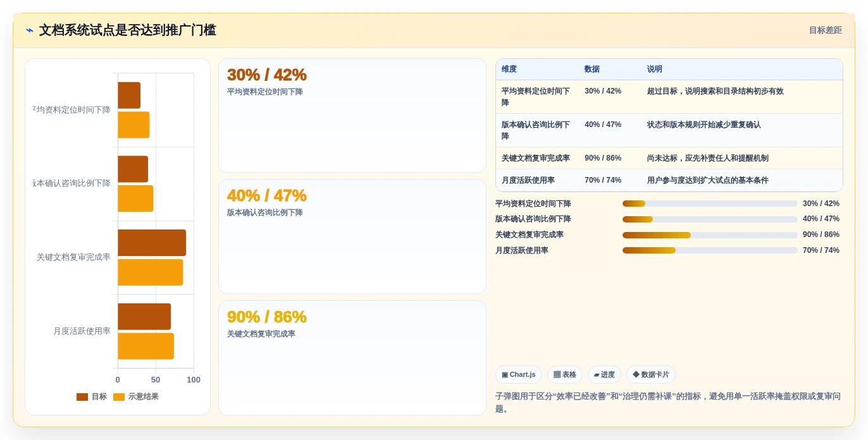This screenshot has height=440, width=868.
Task: Click the 目标差距 label in header
Action: pos(825,30)
